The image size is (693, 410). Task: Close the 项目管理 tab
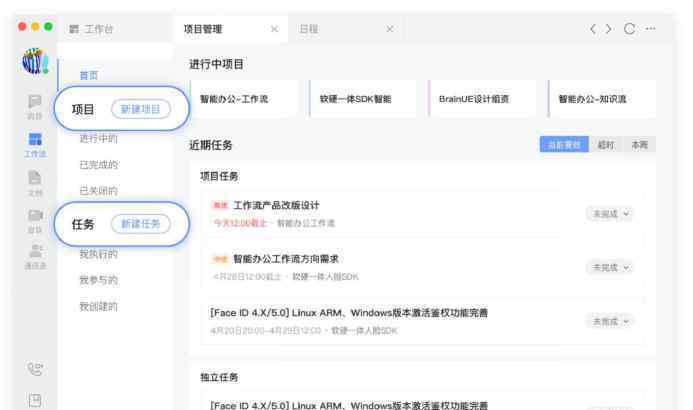[274, 29]
